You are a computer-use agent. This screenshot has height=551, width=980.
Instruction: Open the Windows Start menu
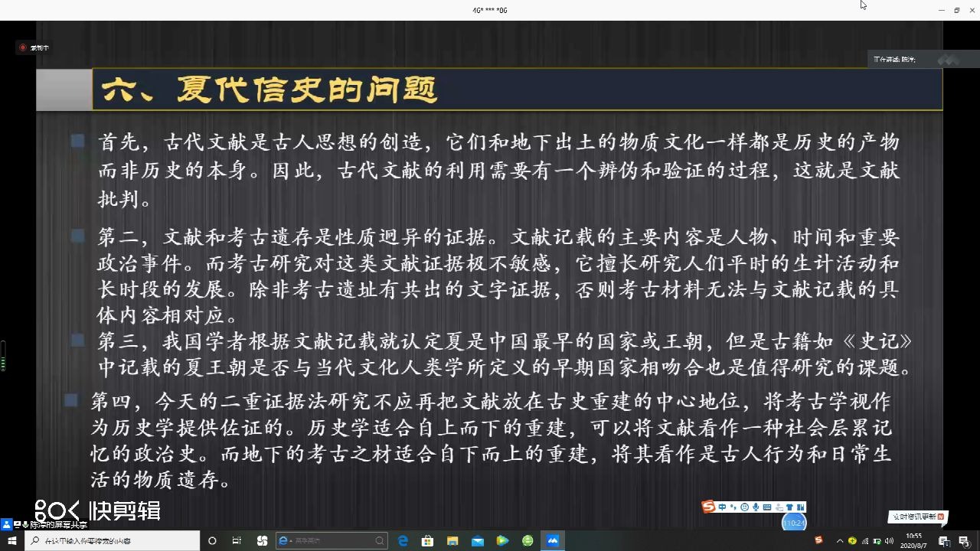click(x=11, y=541)
